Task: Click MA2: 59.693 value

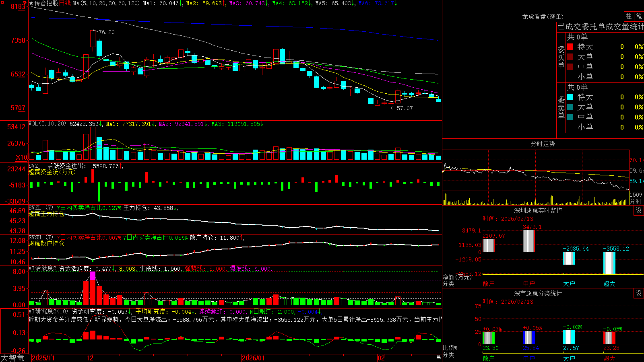Action: click(x=206, y=3)
